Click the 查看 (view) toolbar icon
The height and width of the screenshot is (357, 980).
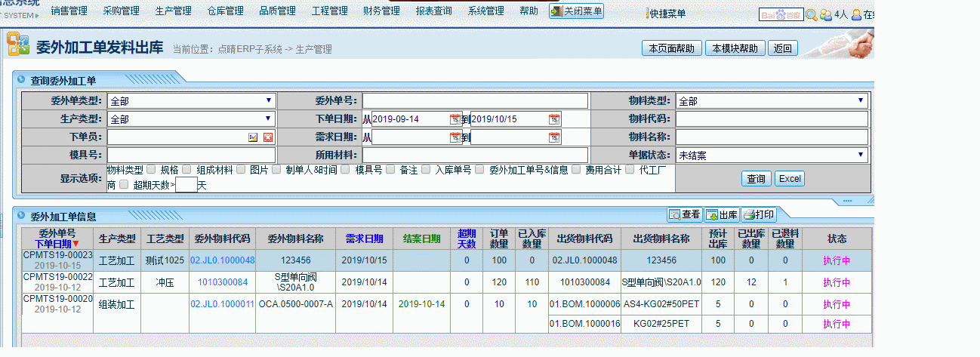tap(684, 214)
